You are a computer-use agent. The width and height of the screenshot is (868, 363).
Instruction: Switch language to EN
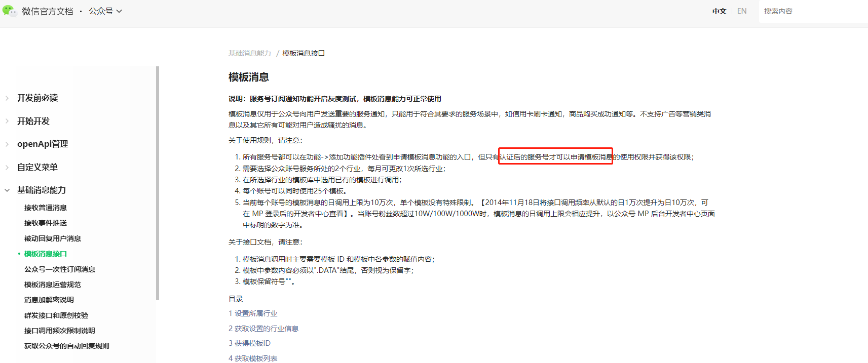742,11
